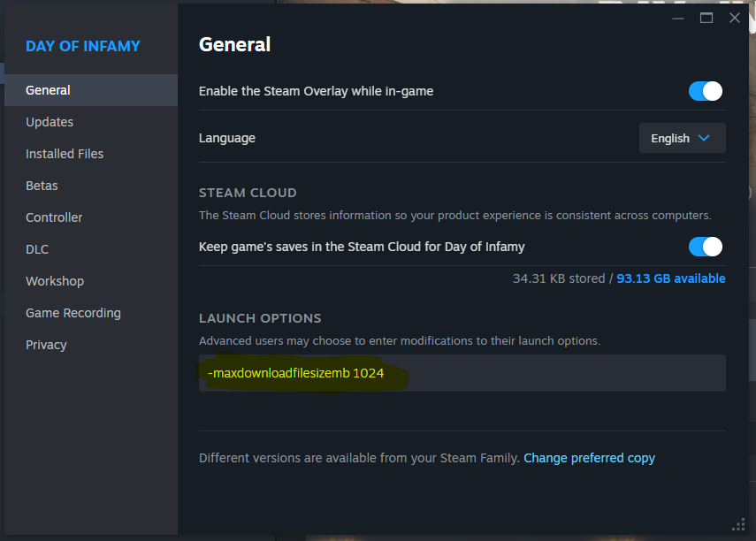Minimize the properties window
756x541 pixels.
(678, 18)
